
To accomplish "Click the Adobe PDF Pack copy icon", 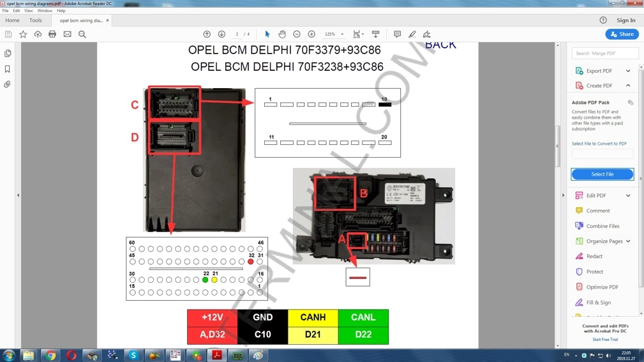I will (631, 102).
